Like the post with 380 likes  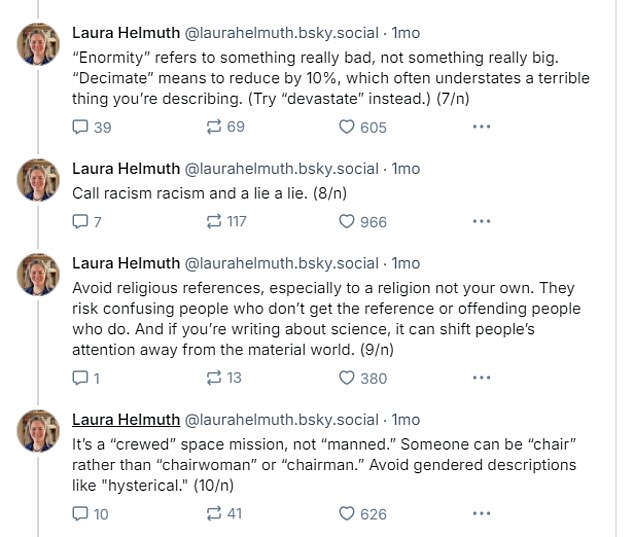pyautogui.click(x=348, y=378)
